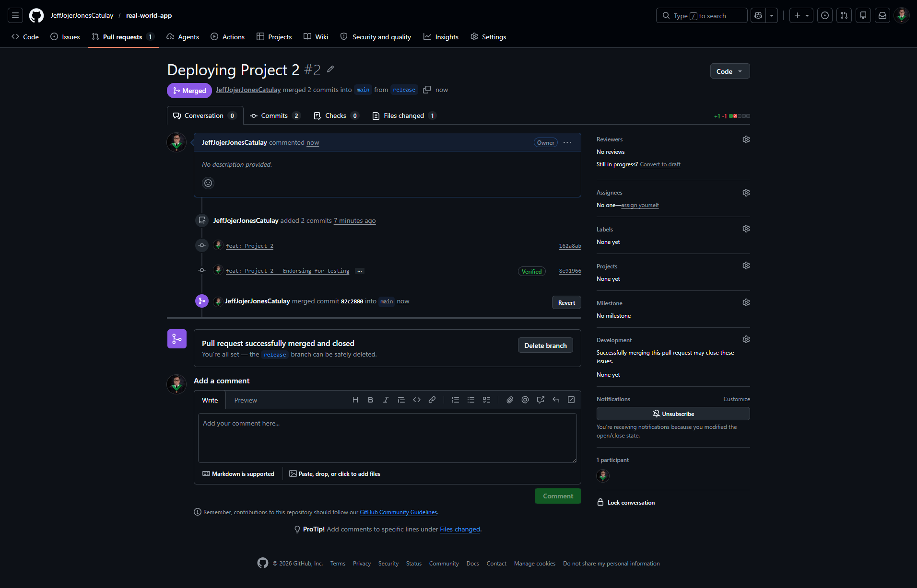
Task: Delete the release branch
Action: [x=545, y=346]
